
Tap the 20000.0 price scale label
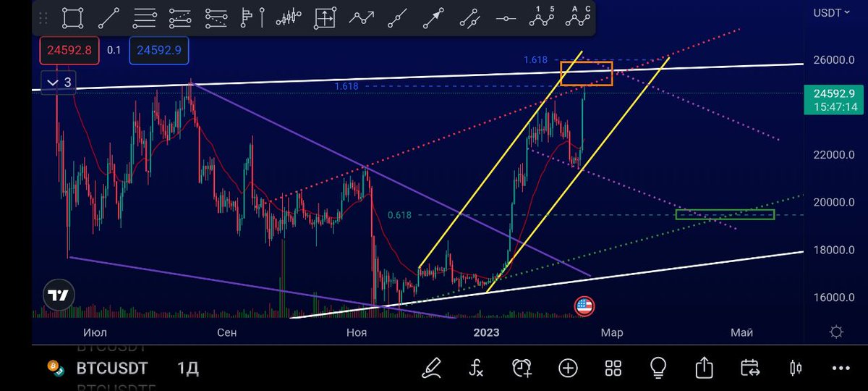point(833,202)
